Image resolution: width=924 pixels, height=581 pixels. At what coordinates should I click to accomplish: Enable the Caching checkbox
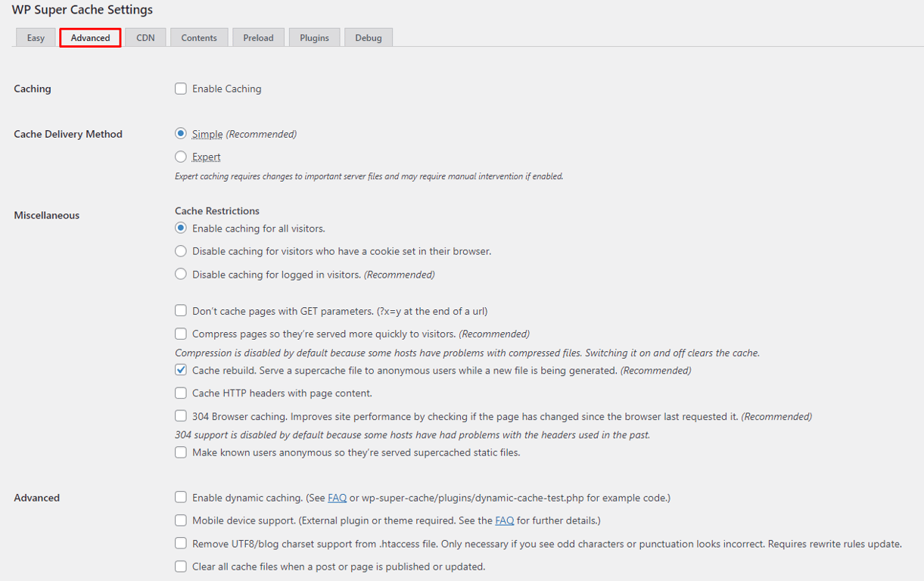pyautogui.click(x=180, y=89)
